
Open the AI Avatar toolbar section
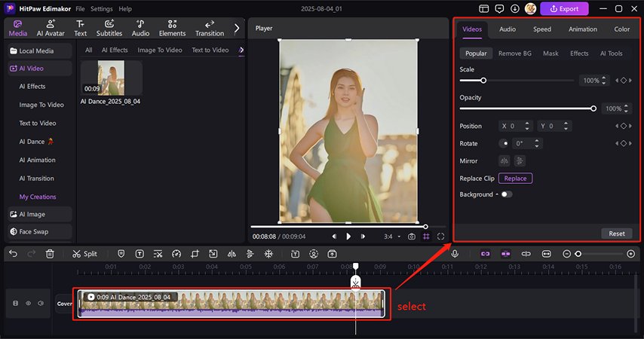coord(51,29)
